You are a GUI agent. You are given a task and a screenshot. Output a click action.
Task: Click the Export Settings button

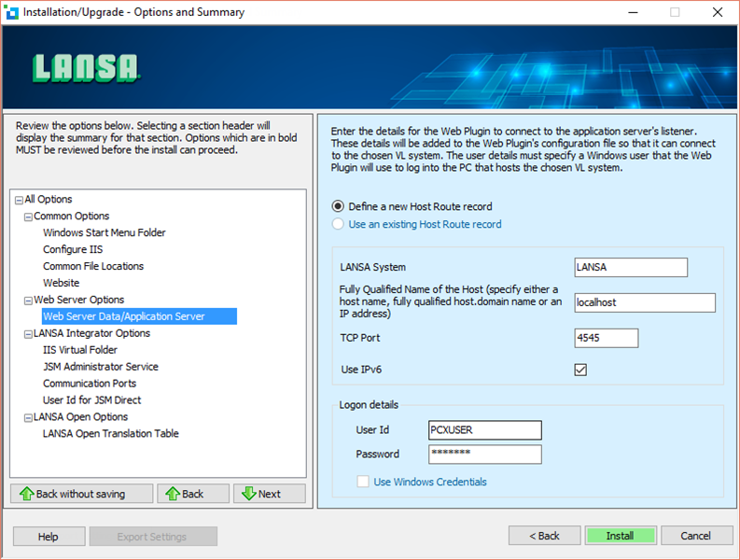click(x=153, y=537)
